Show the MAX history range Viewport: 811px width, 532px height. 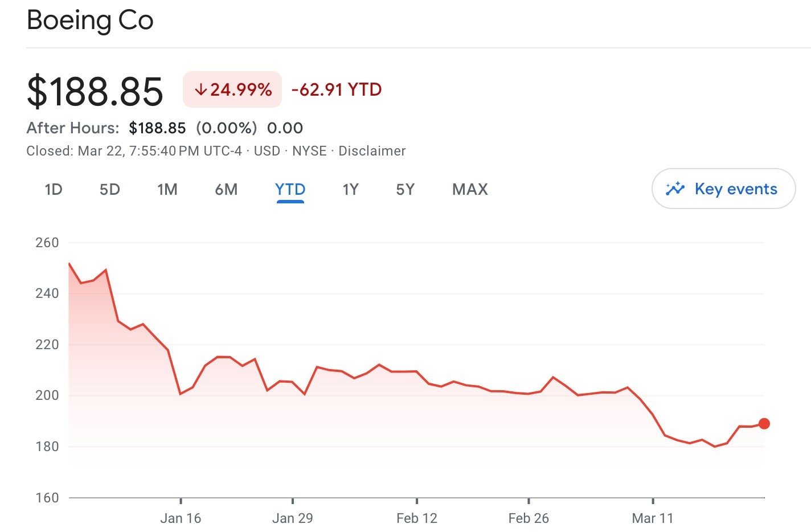tap(470, 189)
